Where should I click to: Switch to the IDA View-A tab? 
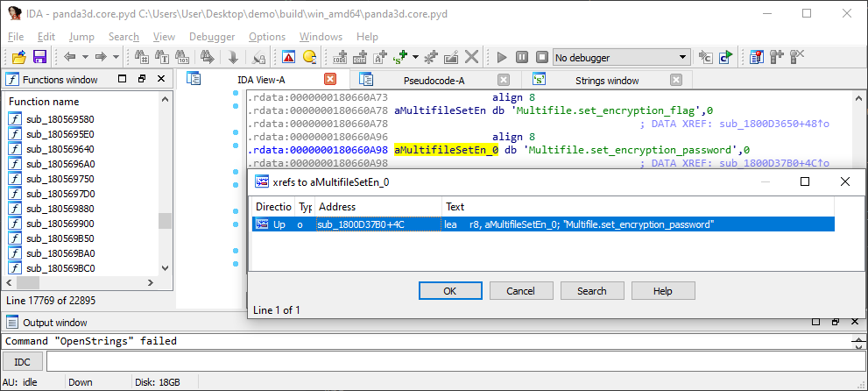(x=261, y=81)
